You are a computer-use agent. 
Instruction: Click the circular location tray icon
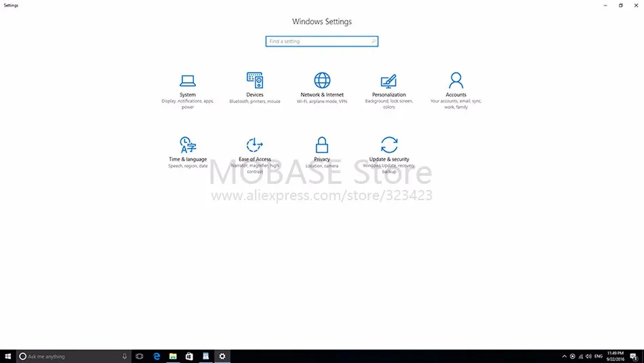(573, 356)
